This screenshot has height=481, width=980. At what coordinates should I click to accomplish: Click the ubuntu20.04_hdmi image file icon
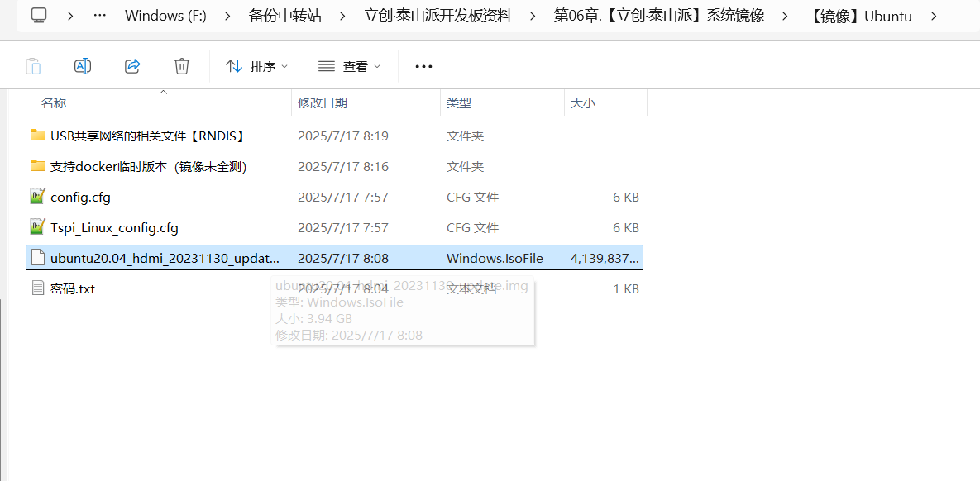coord(38,257)
